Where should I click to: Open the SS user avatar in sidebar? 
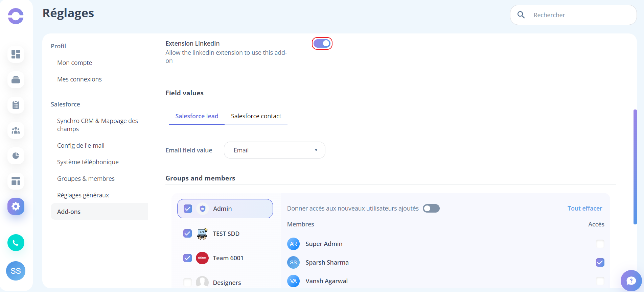16,271
